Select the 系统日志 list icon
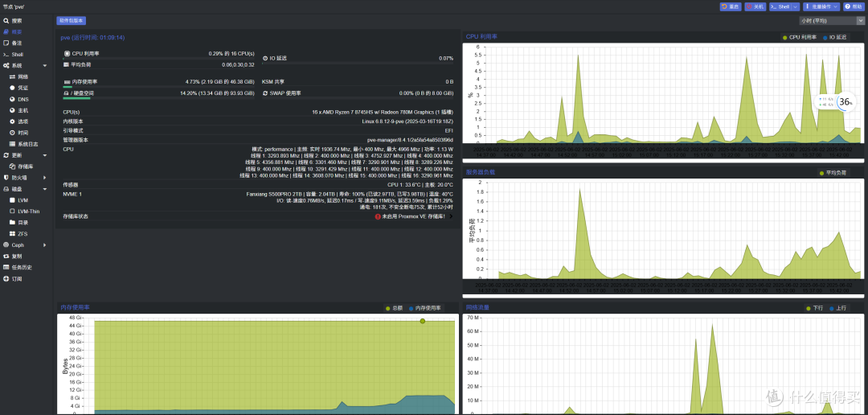This screenshot has width=868, height=415. pyautogui.click(x=12, y=144)
